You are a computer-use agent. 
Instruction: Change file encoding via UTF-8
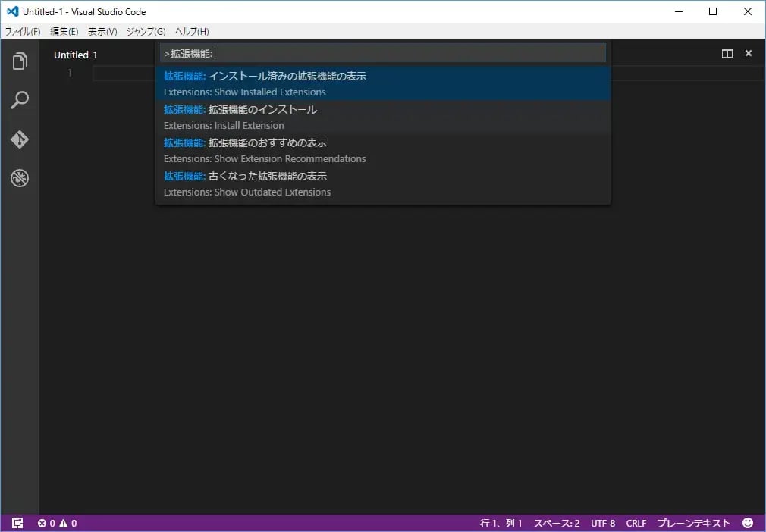603,523
